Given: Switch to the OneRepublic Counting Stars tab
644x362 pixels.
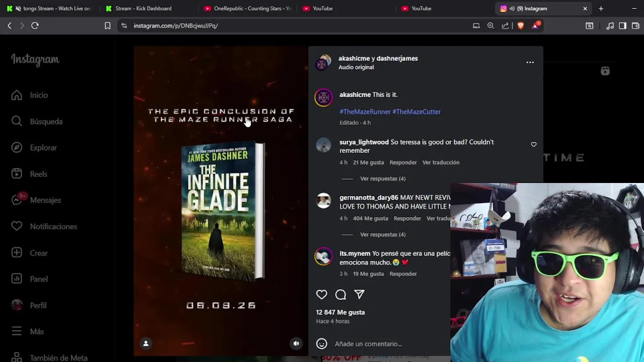Looking at the screenshot, I should coord(247,9).
